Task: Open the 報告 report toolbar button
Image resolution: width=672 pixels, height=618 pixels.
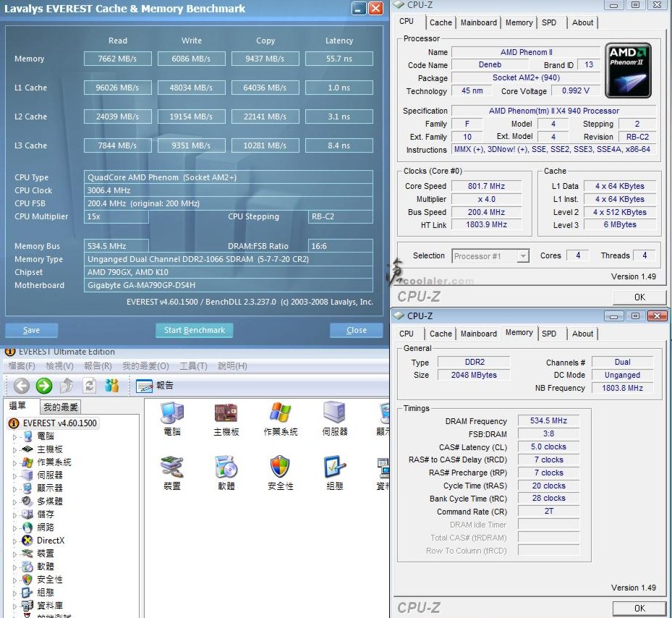Action: click(155, 386)
